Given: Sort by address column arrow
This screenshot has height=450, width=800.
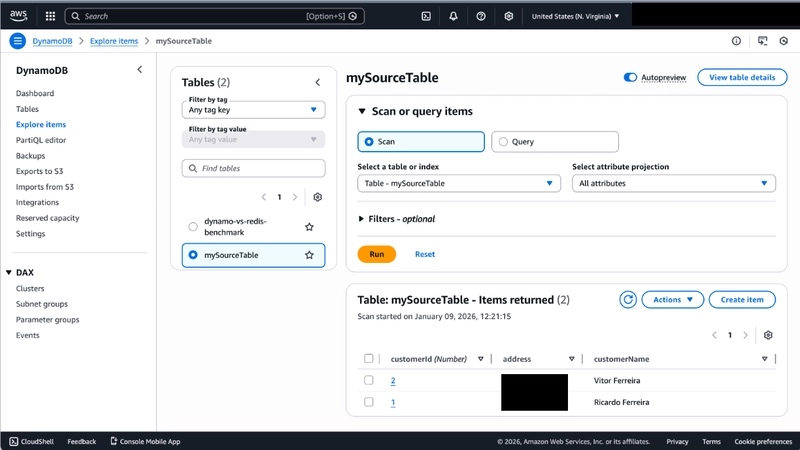Looking at the screenshot, I should click(571, 359).
